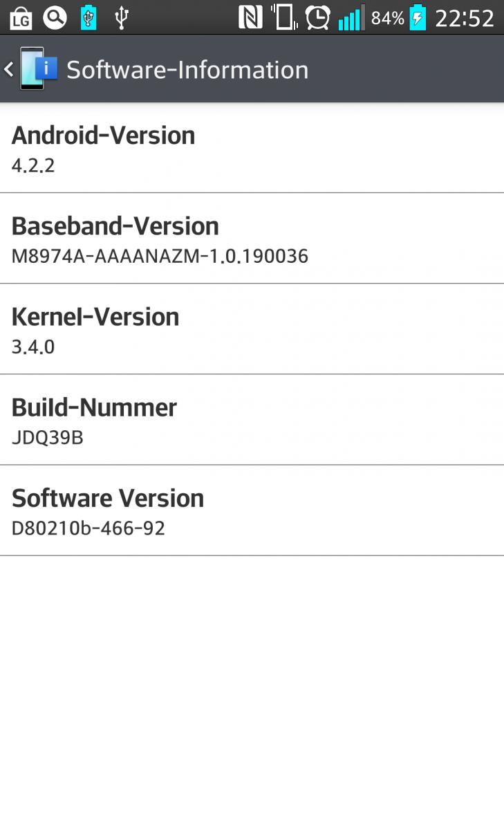Tap the Build-Nummer entry
This screenshot has height=830, width=504.
click(252, 419)
